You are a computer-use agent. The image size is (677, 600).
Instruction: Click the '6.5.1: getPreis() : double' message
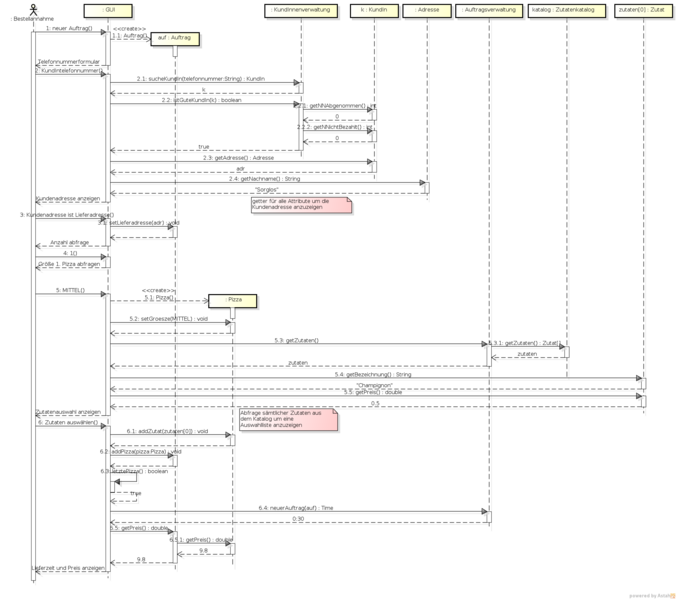pyautogui.click(x=201, y=540)
